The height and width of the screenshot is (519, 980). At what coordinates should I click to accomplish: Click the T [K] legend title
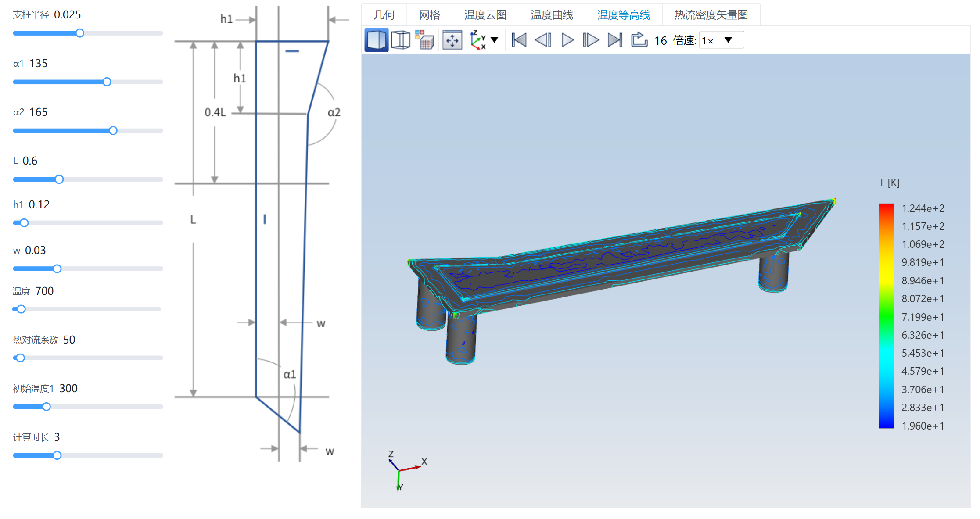point(889,183)
